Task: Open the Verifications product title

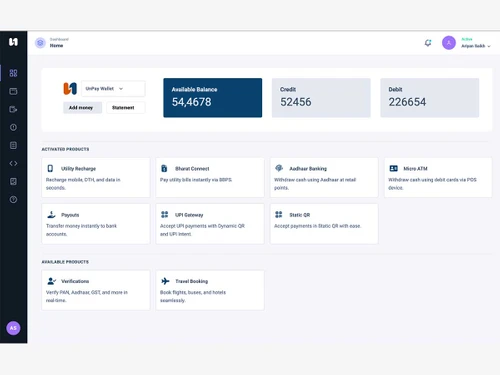Action: (75, 281)
